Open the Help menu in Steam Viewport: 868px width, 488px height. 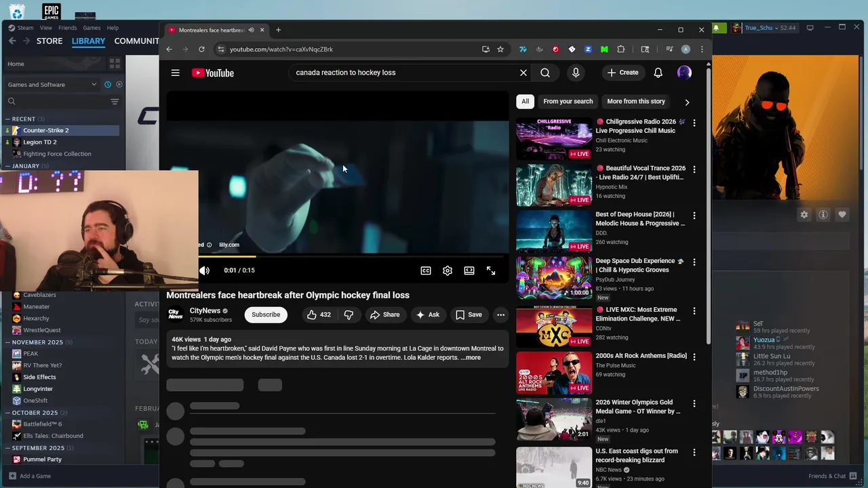[x=113, y=28]
